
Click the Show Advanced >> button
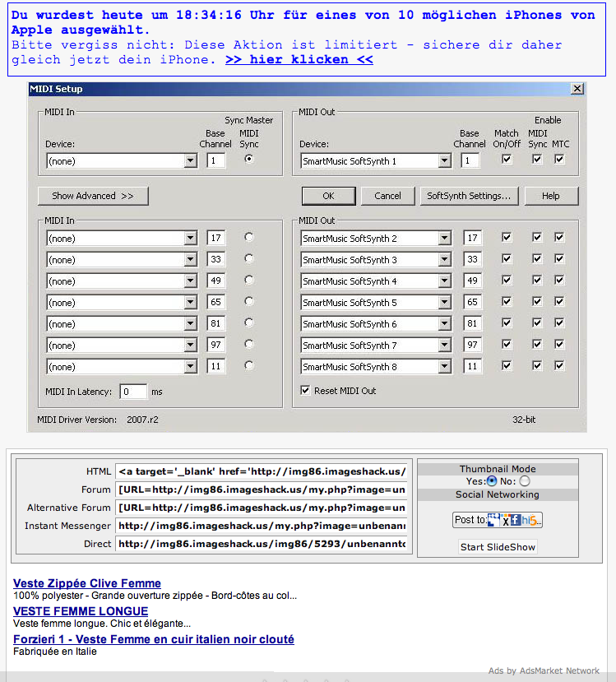pyautogui.click(x=93, y=196)
